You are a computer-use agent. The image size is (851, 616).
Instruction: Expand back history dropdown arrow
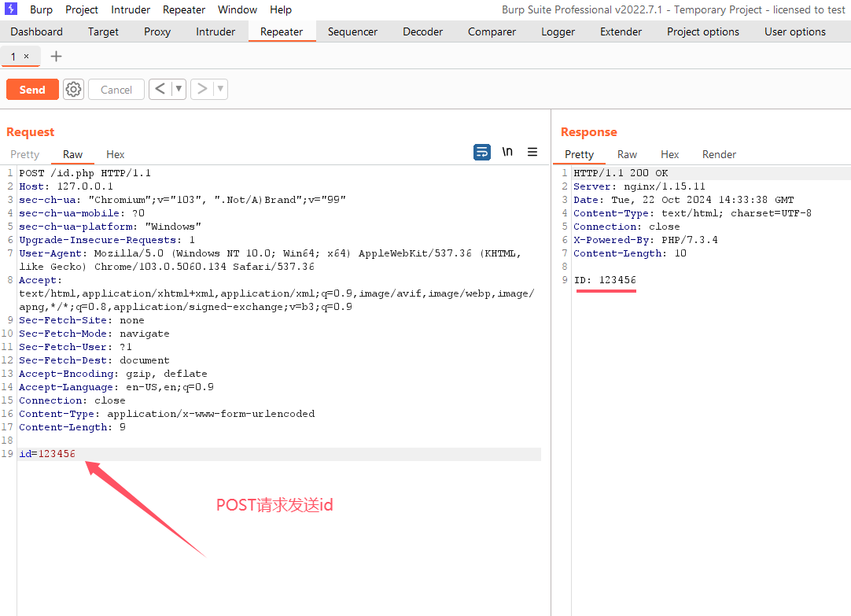[179, 89]
